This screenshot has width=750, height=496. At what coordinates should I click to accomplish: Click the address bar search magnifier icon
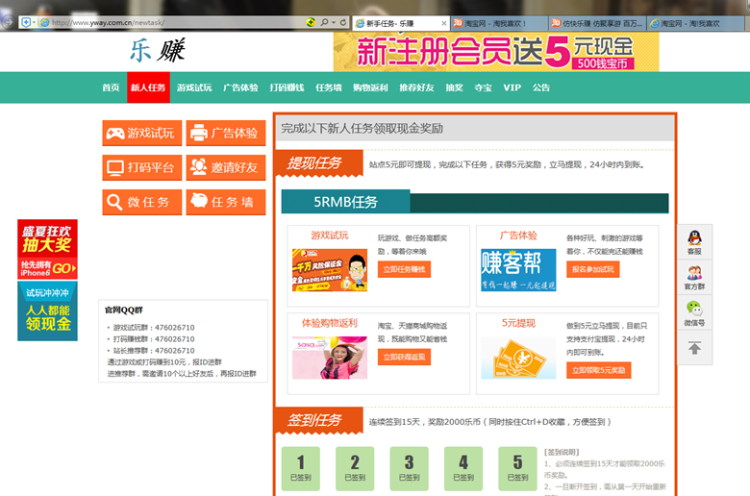click(324, 22)
